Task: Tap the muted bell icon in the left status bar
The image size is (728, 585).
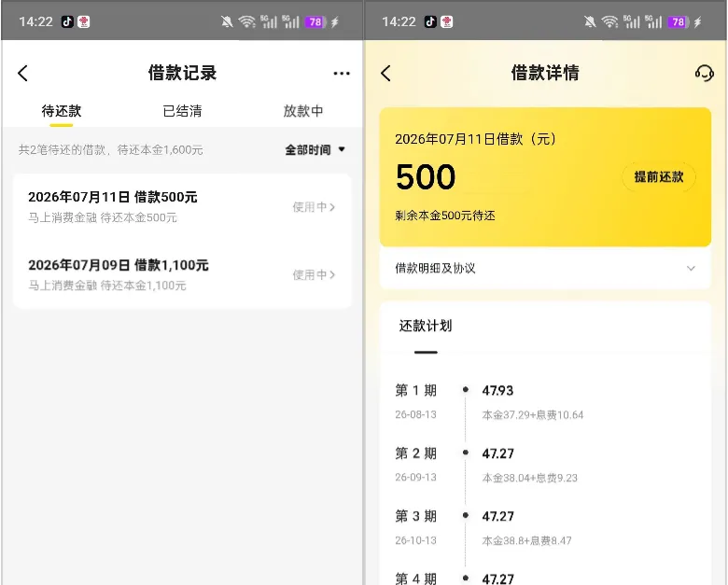Action: click(x=227, y=21)
